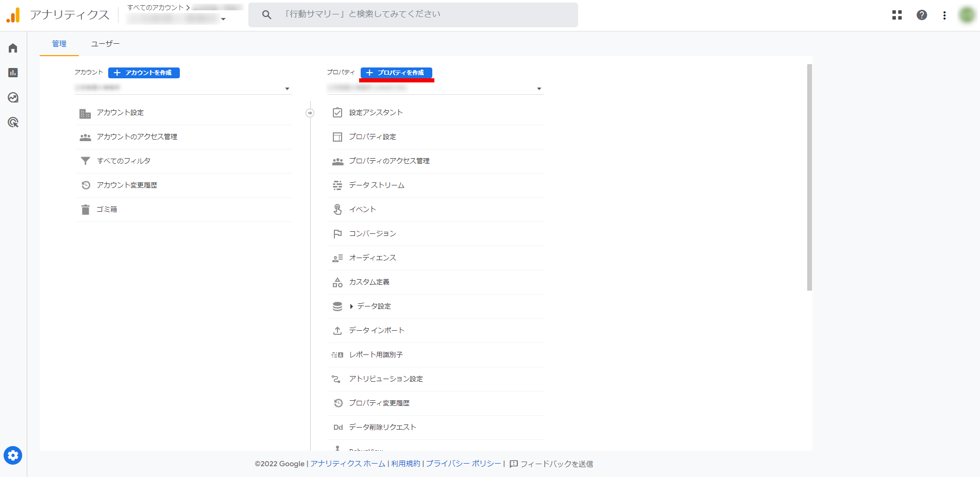The height and width of the screenshot is (477, 980).
Task: Open the Advertising icon in sidebar
Action: pos(13,122)
